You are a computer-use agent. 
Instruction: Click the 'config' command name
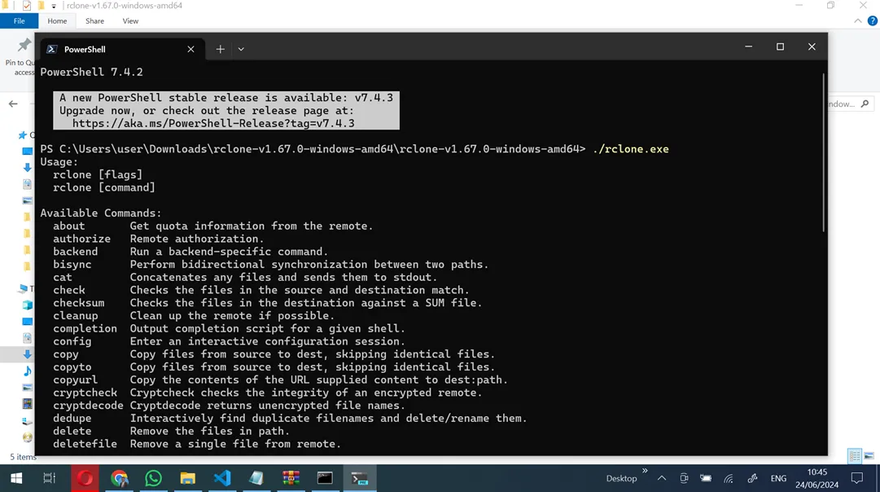(72, 341)
